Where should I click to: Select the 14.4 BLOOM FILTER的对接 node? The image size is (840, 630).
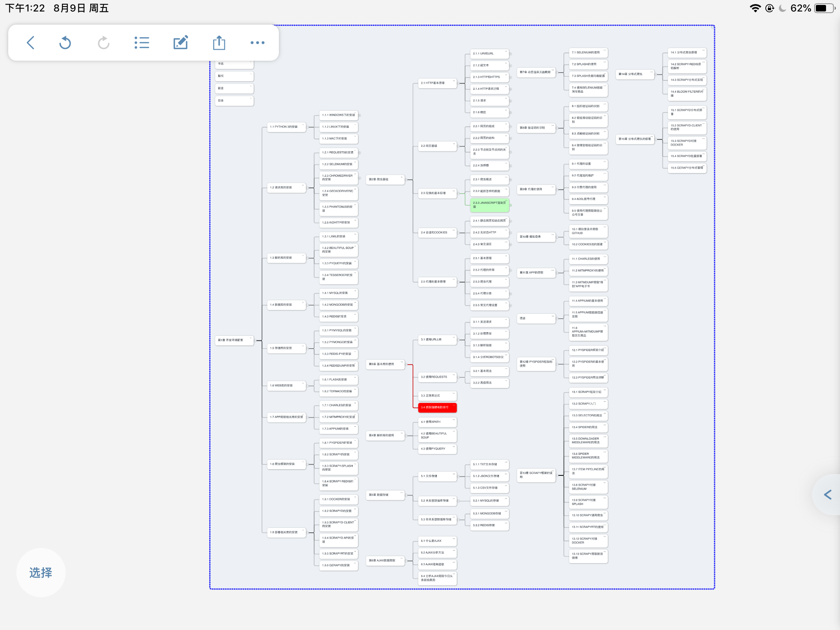click(687, 94)
